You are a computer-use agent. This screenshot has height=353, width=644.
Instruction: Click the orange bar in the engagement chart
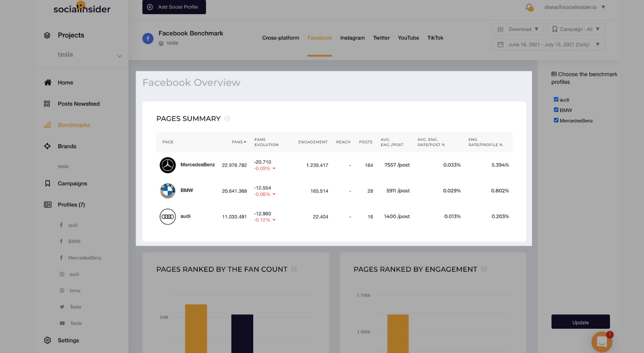coord(398,334)
